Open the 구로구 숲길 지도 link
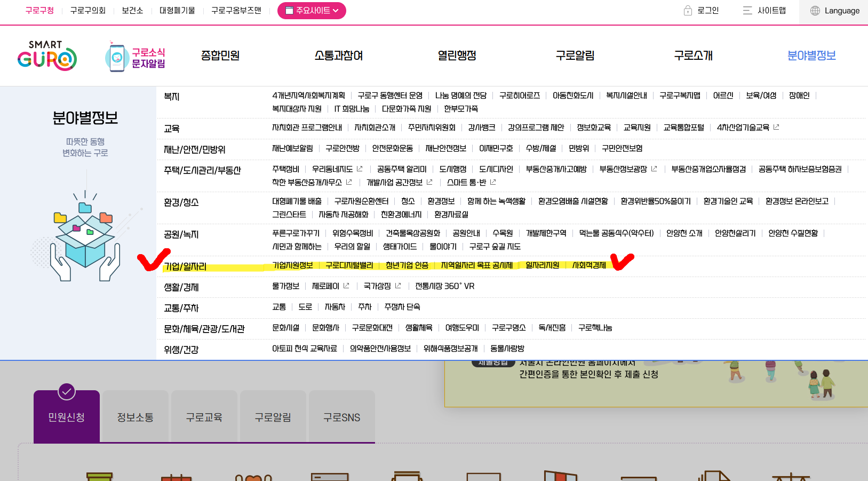The height and width of the screenshot is (481, 868). [x=495, y=247]
